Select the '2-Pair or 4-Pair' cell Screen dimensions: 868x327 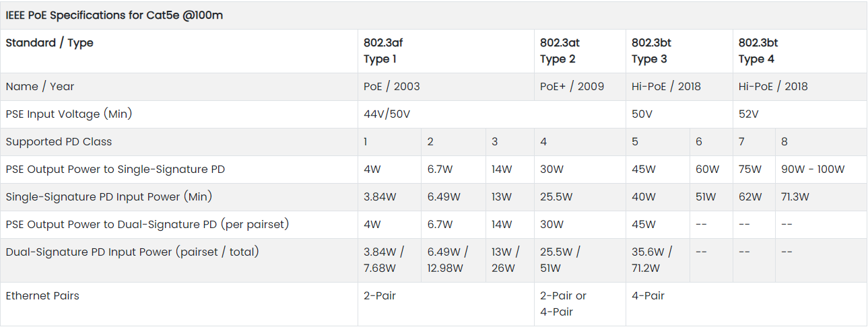point(563,303)
